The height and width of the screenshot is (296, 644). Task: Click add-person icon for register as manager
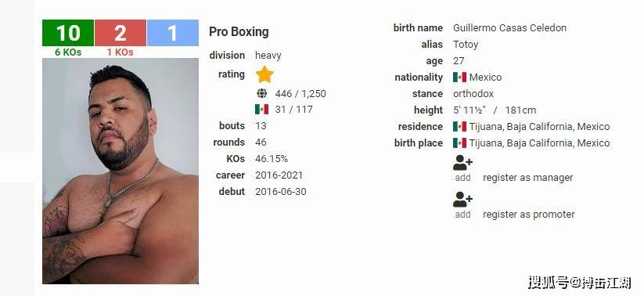coord(463,163)
